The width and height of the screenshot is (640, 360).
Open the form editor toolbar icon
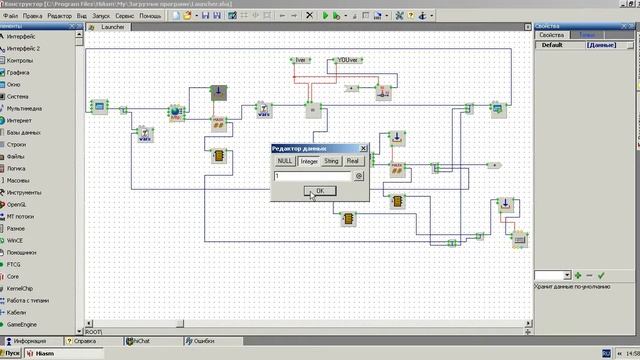[232, 16]
